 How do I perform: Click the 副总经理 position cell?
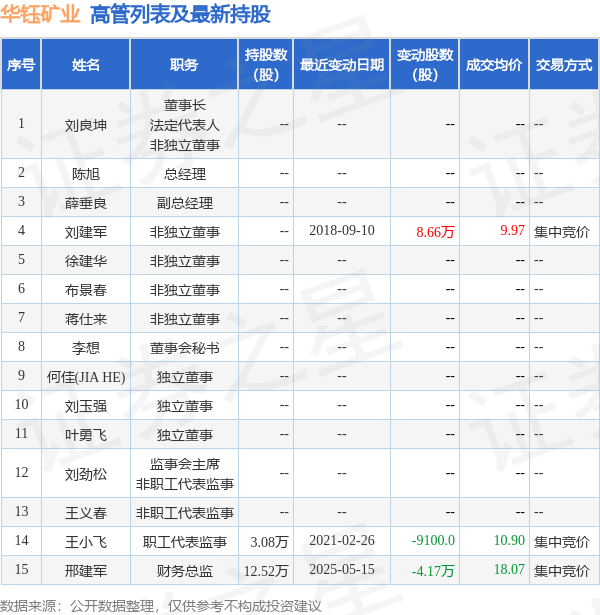(x=185, y=203)
